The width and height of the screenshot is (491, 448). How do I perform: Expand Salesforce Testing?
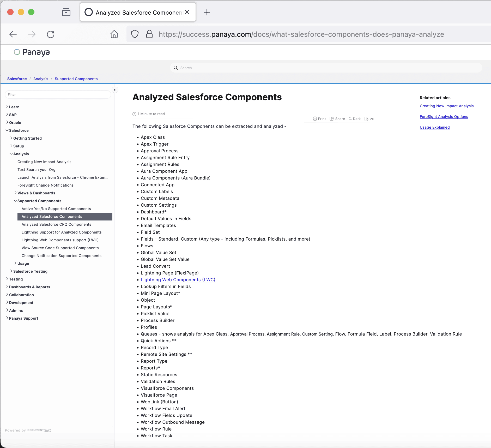tap(11, 271)
